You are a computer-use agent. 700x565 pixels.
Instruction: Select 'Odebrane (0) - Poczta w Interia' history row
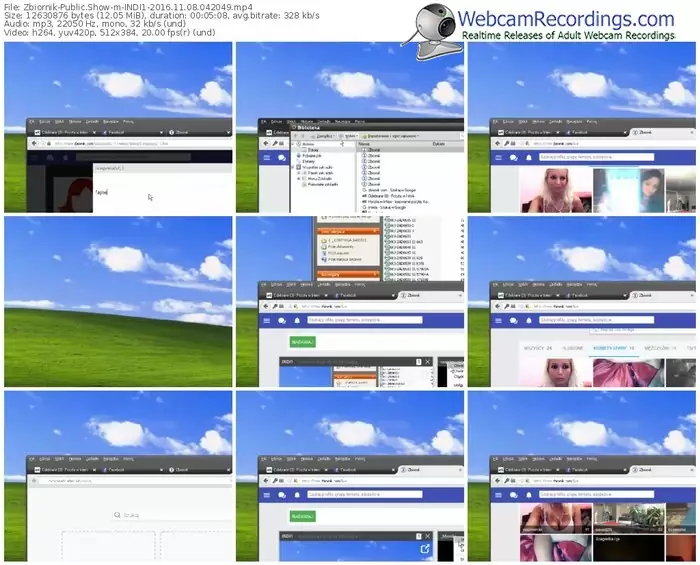pyautogui.click(x=388, y=195)
